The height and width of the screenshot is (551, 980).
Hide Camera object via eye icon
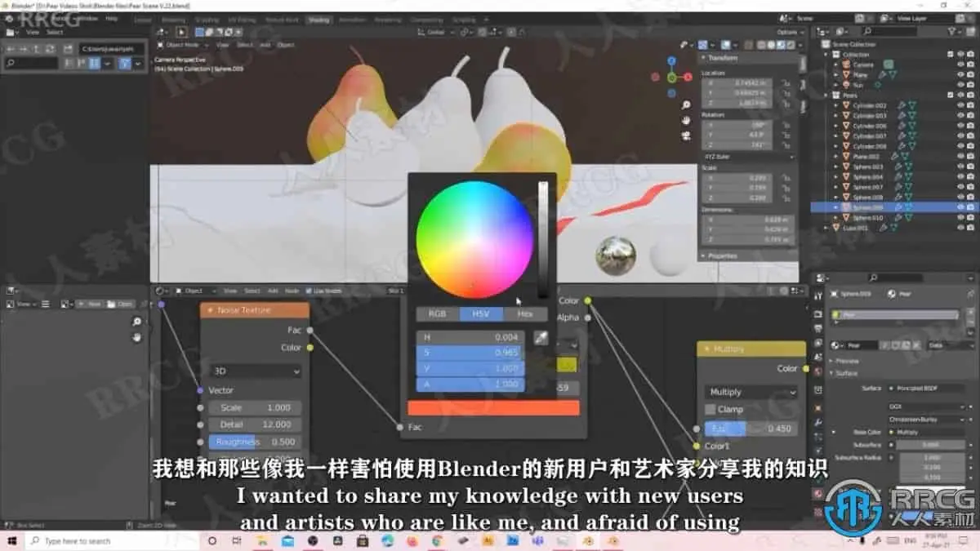click(x=960, y=64)
